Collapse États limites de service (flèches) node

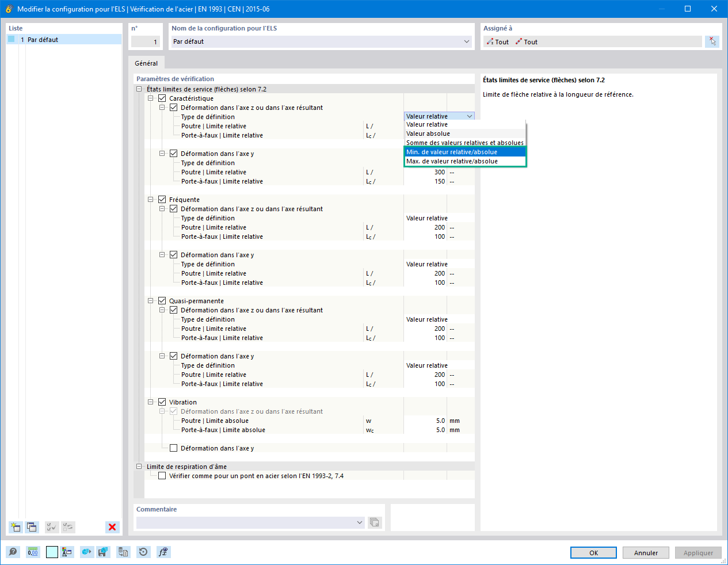[x=139, y=89]
